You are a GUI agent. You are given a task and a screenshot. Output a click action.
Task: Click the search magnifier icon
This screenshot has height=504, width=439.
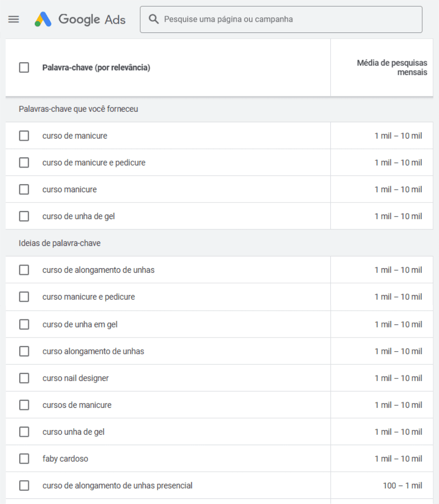[154, 19]
